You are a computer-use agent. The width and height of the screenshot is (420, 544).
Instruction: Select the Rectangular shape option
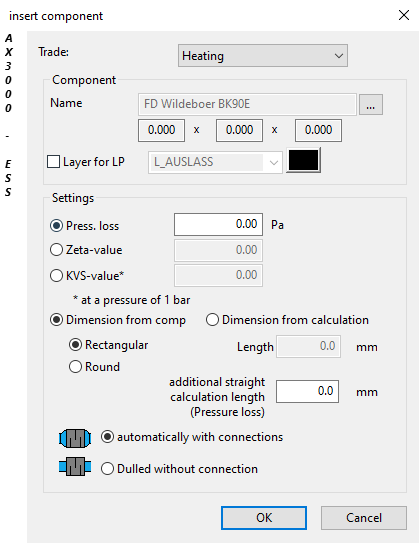(x=75, y=345)
